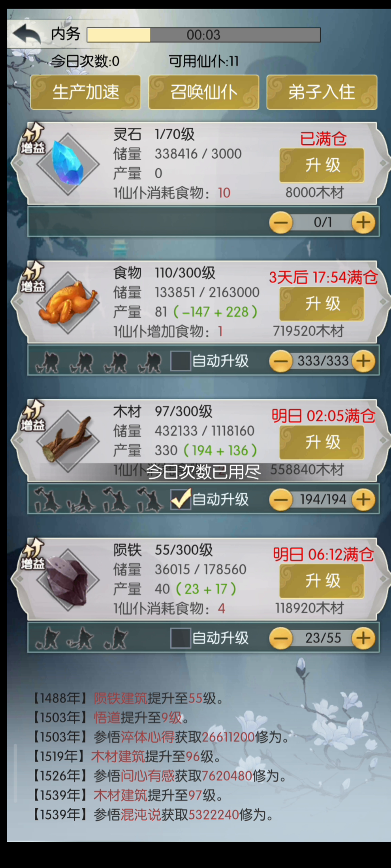391x868 pixels.
Task: Tap the 增益 boost icon on 灵石
Action: coord(33,139)
